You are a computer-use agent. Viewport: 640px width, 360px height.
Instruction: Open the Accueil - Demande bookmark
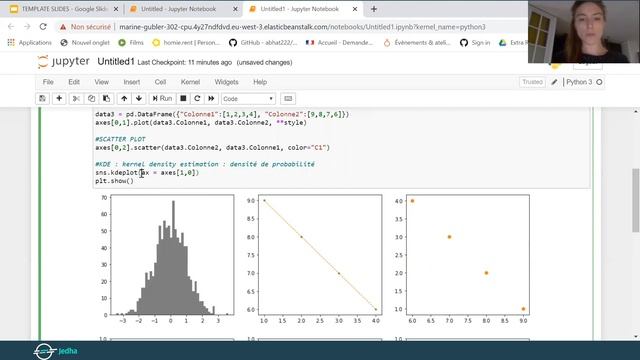click(340, 42)
